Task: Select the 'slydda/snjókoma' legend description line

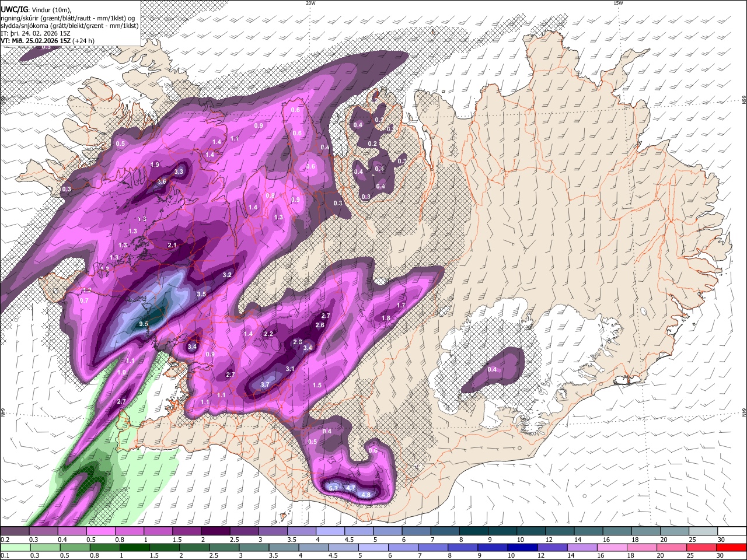Action: 69,26
